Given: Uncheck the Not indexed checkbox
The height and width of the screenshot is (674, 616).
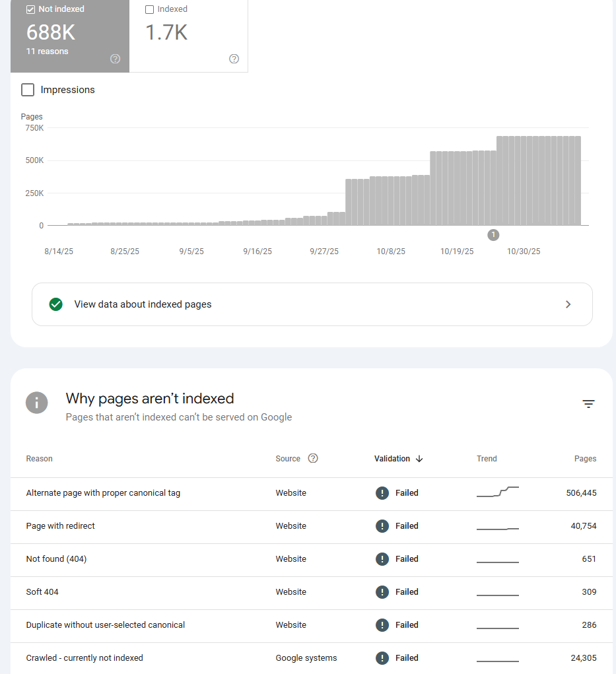Looking at the screenshot, I should pos(30,9).
